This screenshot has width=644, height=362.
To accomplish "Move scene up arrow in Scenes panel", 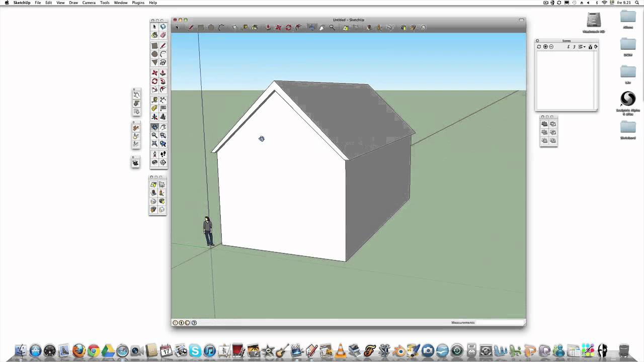I will pos(574,47).
